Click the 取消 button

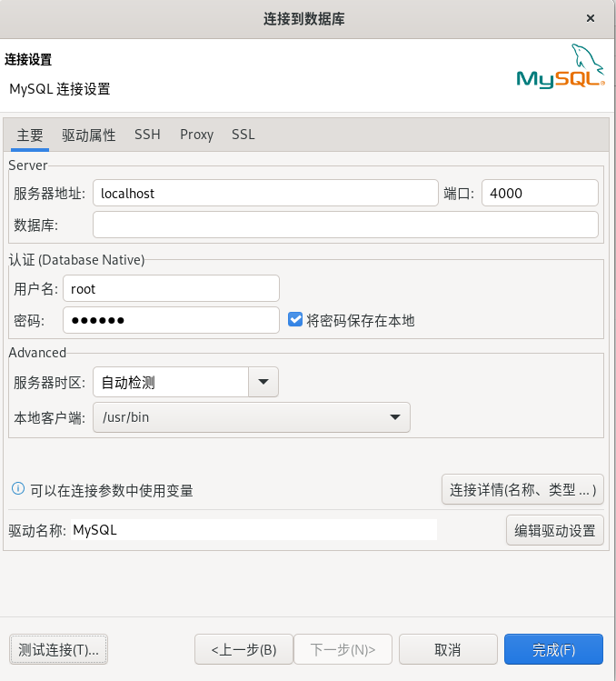[448, 649]
